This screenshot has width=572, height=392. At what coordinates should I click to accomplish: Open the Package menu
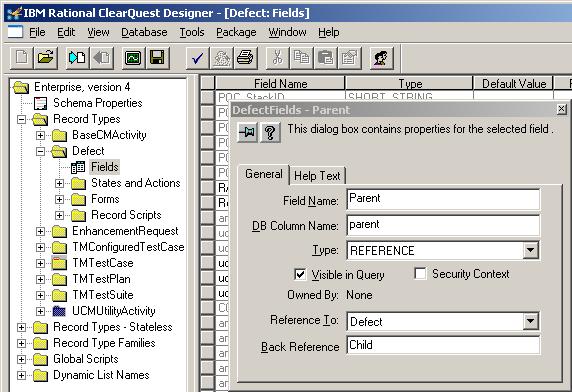click(x=236, y=32)
